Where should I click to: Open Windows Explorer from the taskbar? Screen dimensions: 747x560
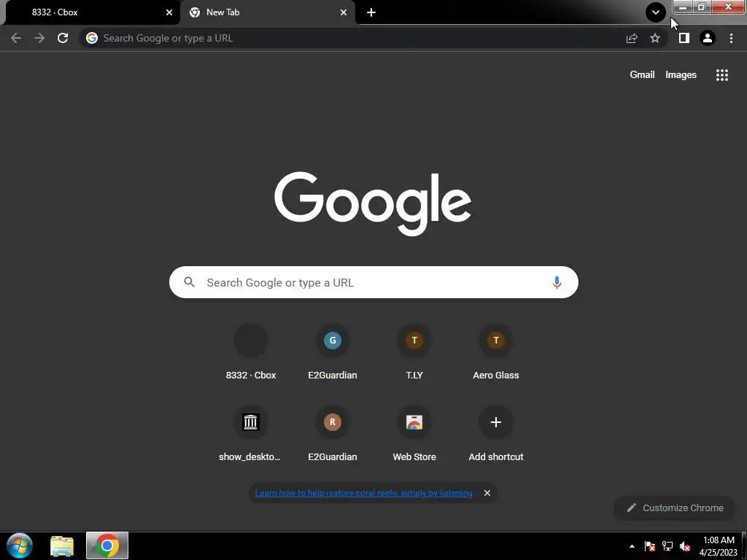pos(62,546)
